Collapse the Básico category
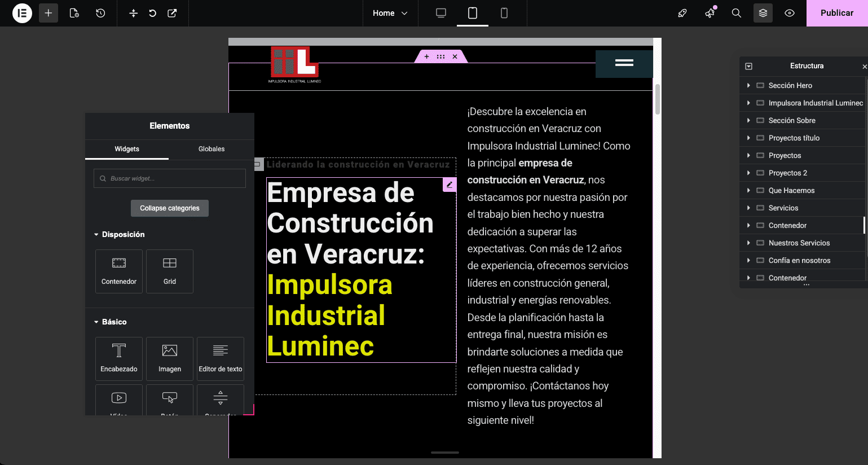Image resolution: width=868 pixels, height=465 pixels. (x=111, y=322)
